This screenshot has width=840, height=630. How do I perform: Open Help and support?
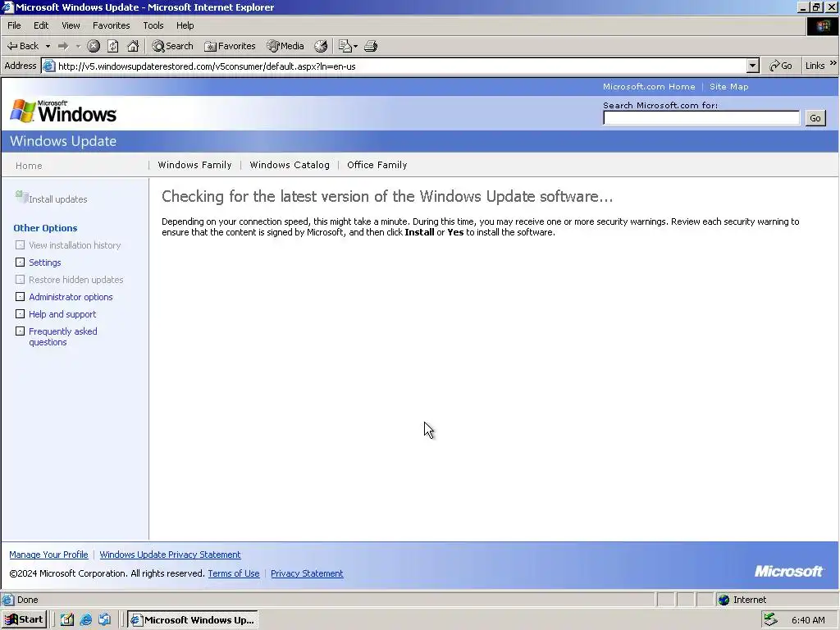(62, 314)
